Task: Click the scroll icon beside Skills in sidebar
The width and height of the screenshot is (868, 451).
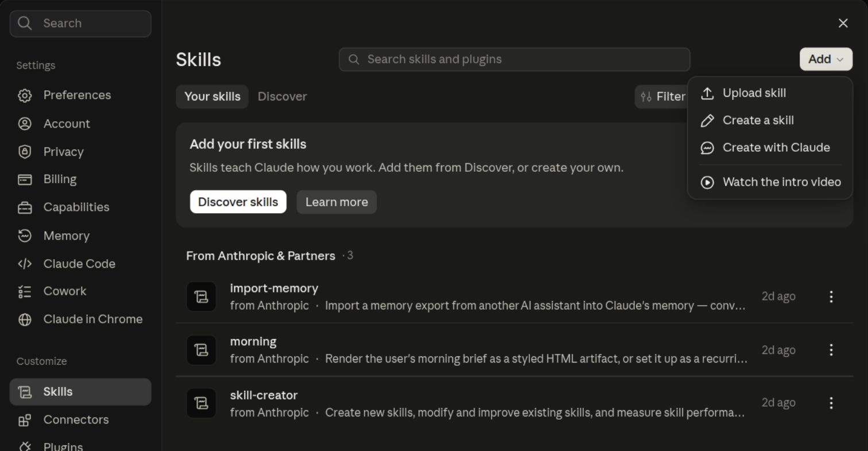Action: [x=25, y=392]
